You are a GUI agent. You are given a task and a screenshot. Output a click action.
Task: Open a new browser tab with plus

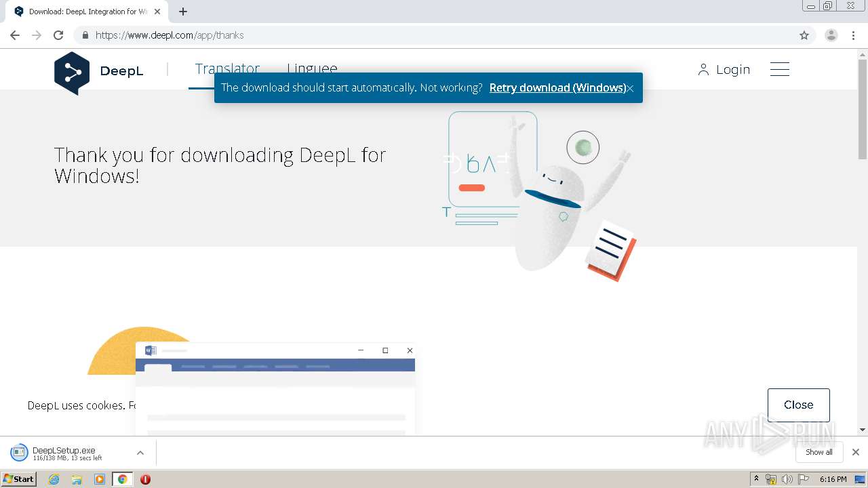(x=183, y=12)
